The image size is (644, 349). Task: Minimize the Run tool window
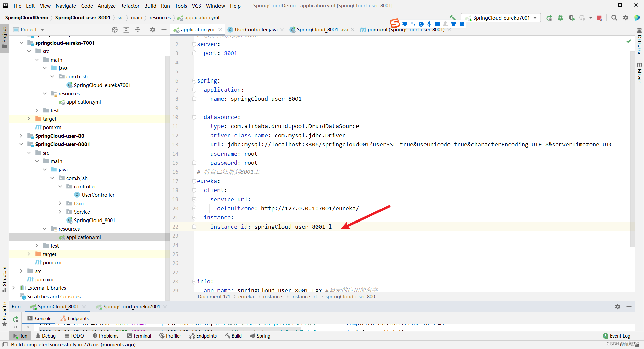point(629,307)
